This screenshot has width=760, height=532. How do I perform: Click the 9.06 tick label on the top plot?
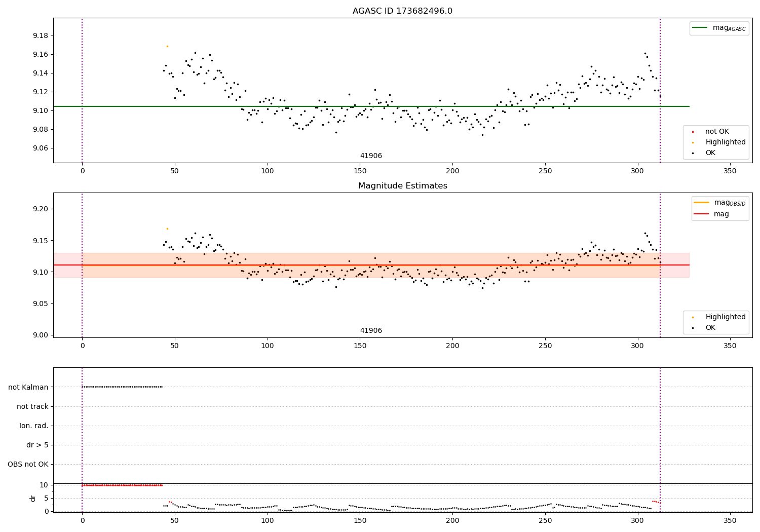(x=41, y=148)
